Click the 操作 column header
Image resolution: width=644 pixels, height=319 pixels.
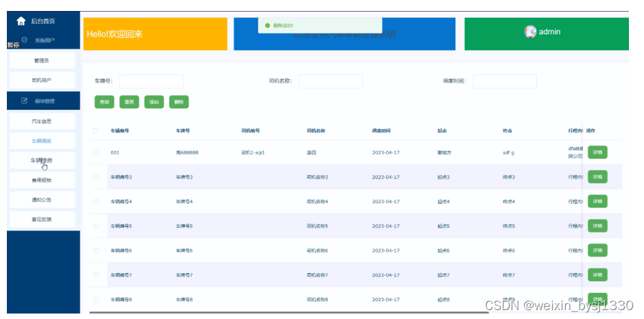(591, 131)
